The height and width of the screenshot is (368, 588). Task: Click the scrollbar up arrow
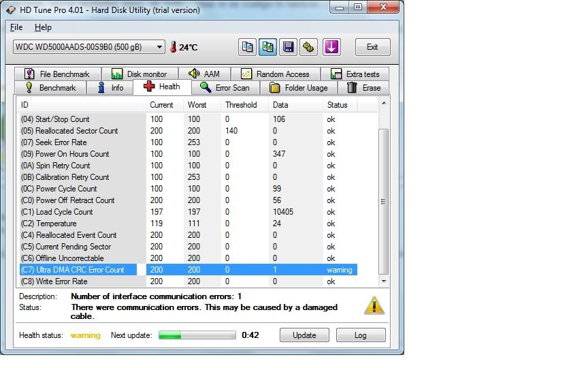click(384, 104)
